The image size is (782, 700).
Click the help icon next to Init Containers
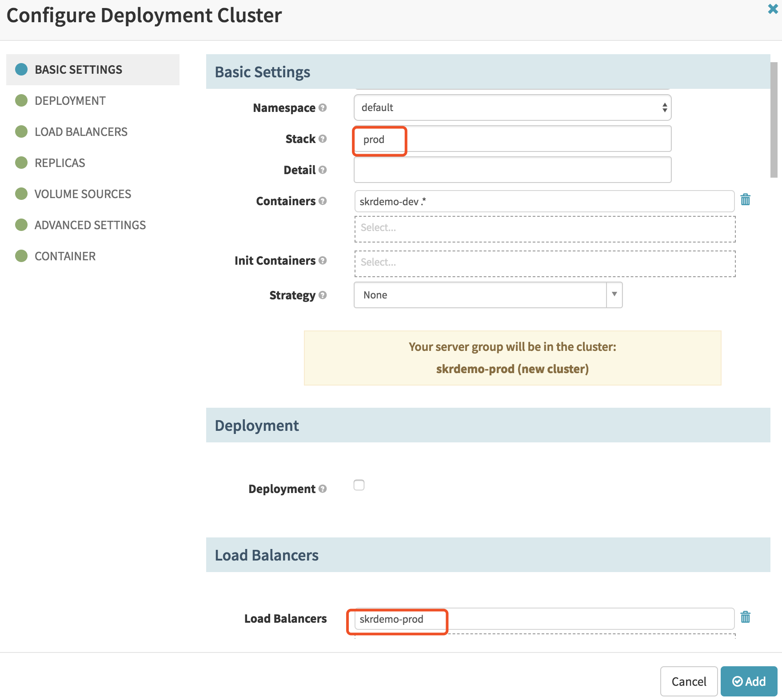point(323,260)
